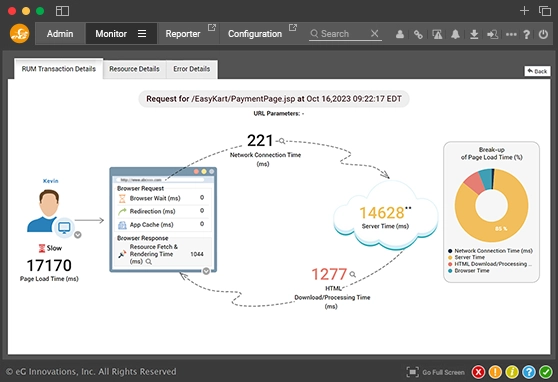
Task: Click the Slow status label
Action: click(54, 248)
